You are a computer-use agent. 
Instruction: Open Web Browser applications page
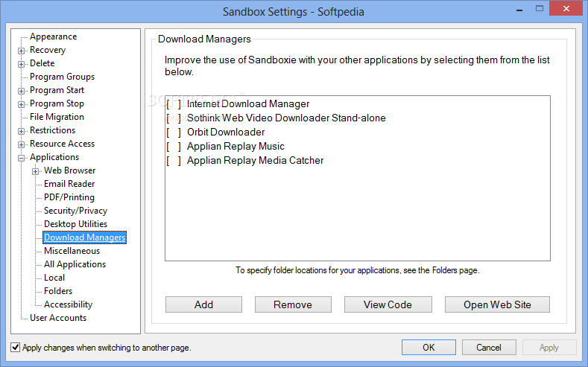click(x=70, y=170)
